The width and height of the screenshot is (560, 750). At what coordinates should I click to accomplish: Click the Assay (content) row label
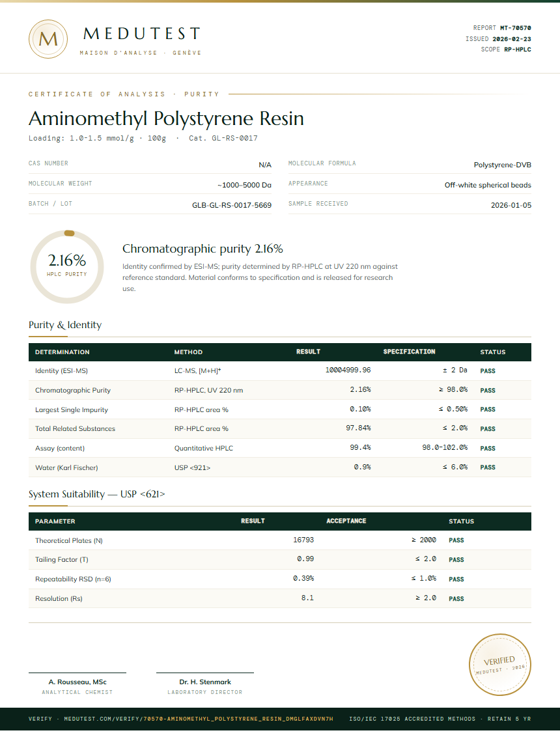click(60, 448)
